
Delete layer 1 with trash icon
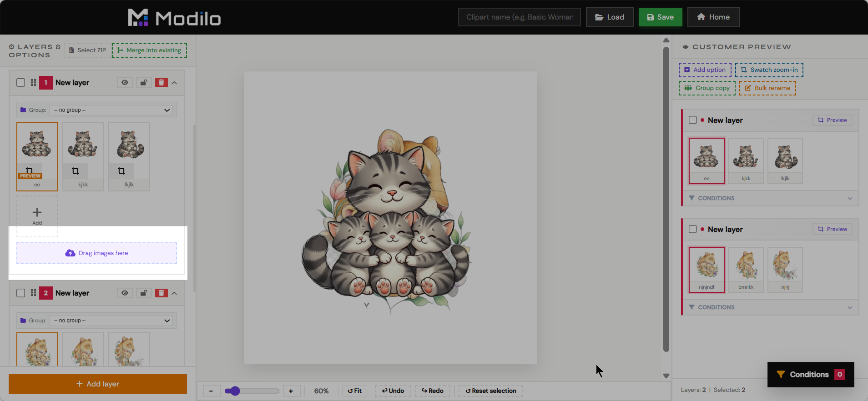click(161, 83)
